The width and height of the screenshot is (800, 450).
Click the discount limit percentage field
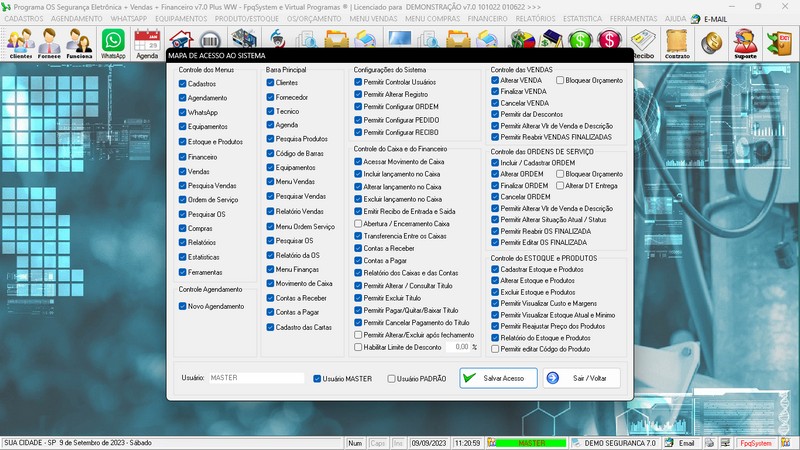(459, 347)
